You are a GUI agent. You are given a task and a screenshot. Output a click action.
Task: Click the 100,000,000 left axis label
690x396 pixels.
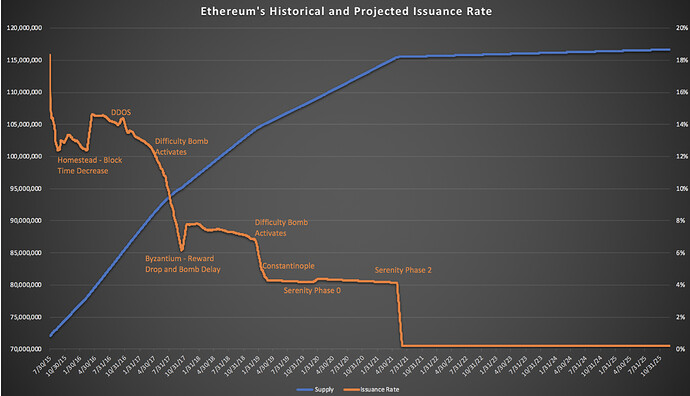(24, 156)
